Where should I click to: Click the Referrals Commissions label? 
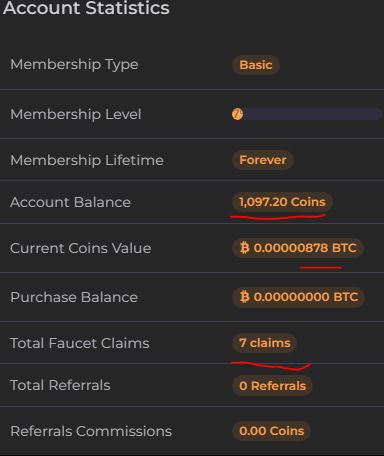coord(91,431)
